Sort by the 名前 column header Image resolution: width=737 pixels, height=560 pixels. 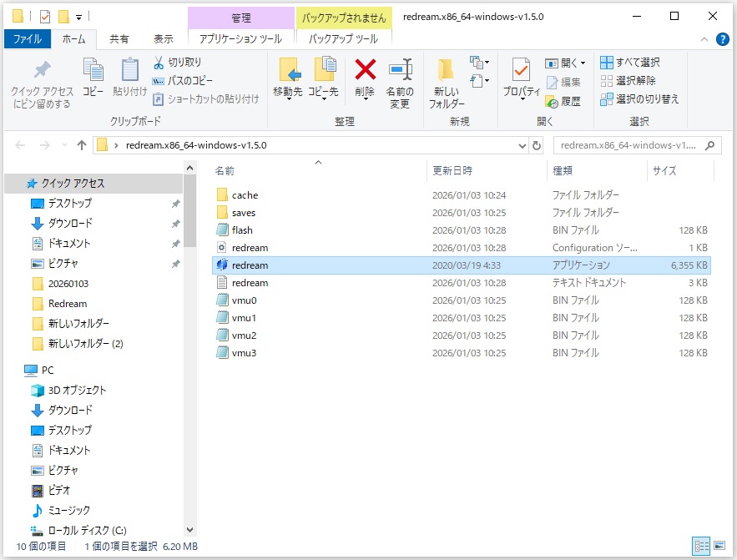coord(319,171)
